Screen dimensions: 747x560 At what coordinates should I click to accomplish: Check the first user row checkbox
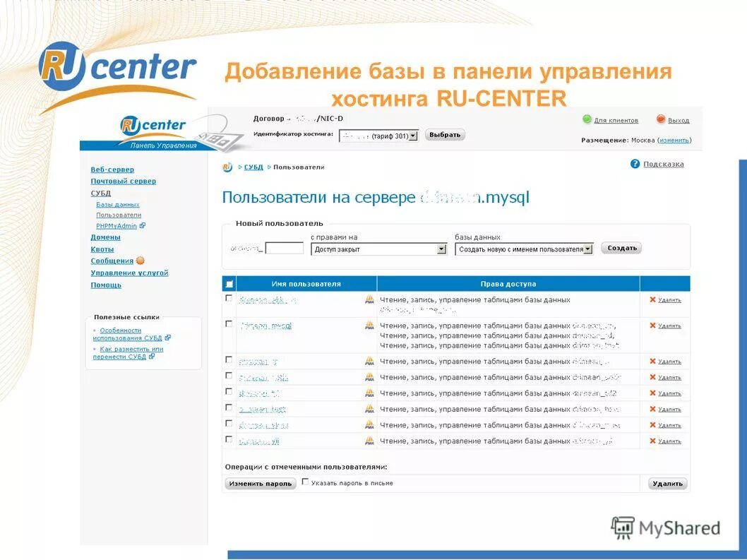tap(229, 298)
